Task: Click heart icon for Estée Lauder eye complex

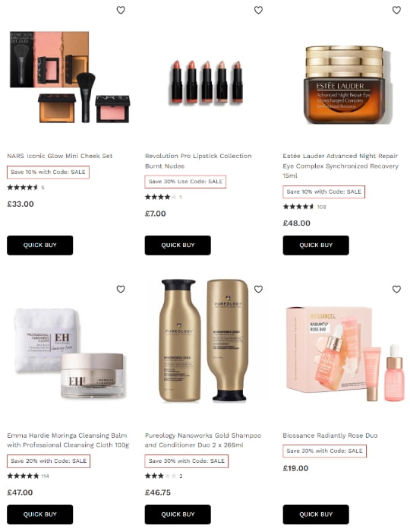Action: point(396,10)
